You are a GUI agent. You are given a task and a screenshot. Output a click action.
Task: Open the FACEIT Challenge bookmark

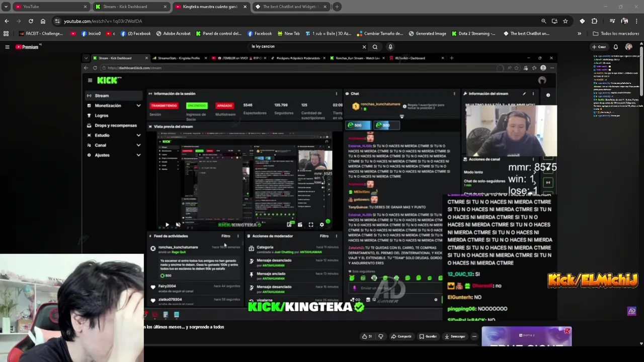point(42,34)
